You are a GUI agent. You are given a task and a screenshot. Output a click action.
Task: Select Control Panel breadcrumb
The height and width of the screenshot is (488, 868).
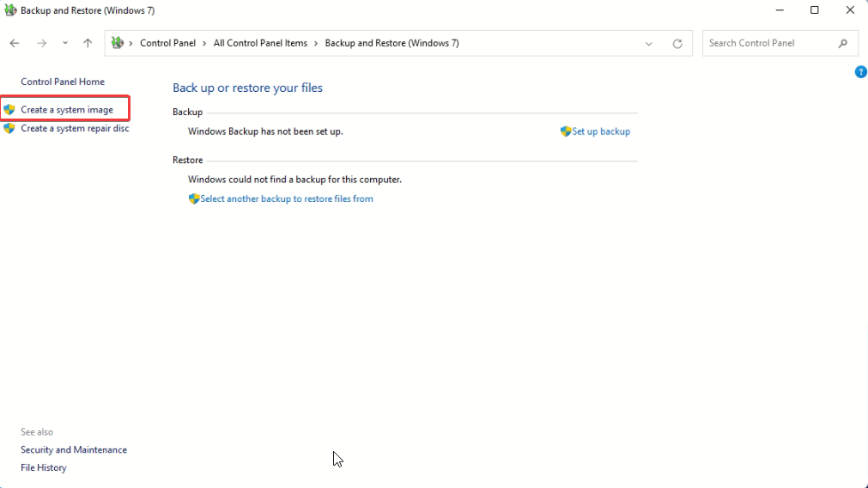[167, 43]
